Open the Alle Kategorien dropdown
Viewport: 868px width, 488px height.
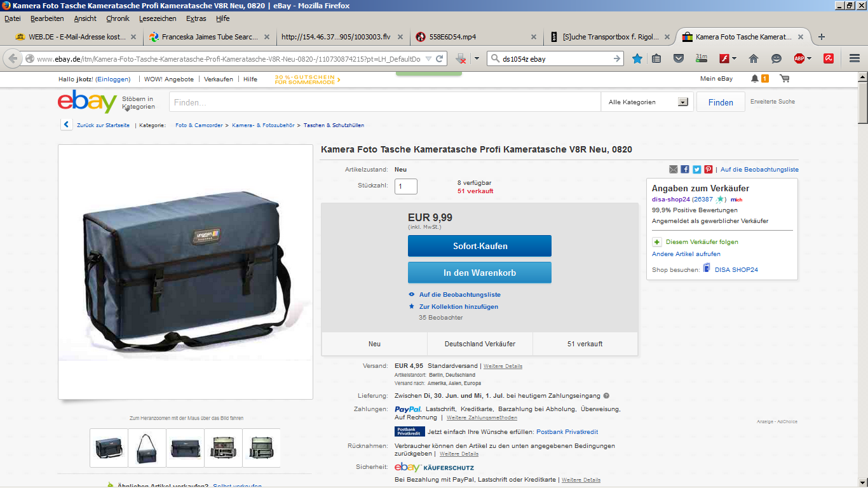pos(648,102)
